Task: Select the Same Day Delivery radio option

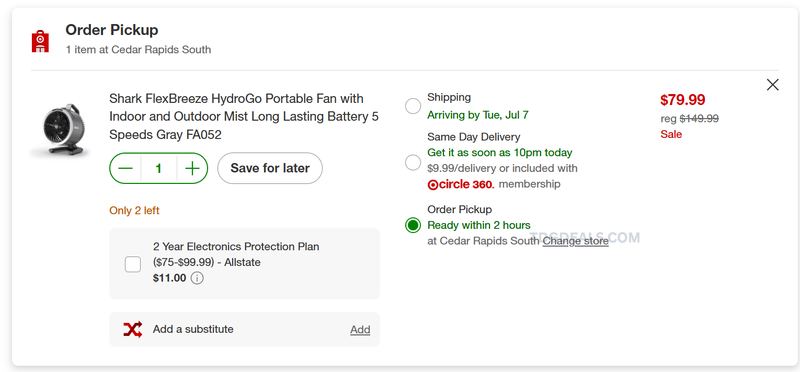Action: 413,162
